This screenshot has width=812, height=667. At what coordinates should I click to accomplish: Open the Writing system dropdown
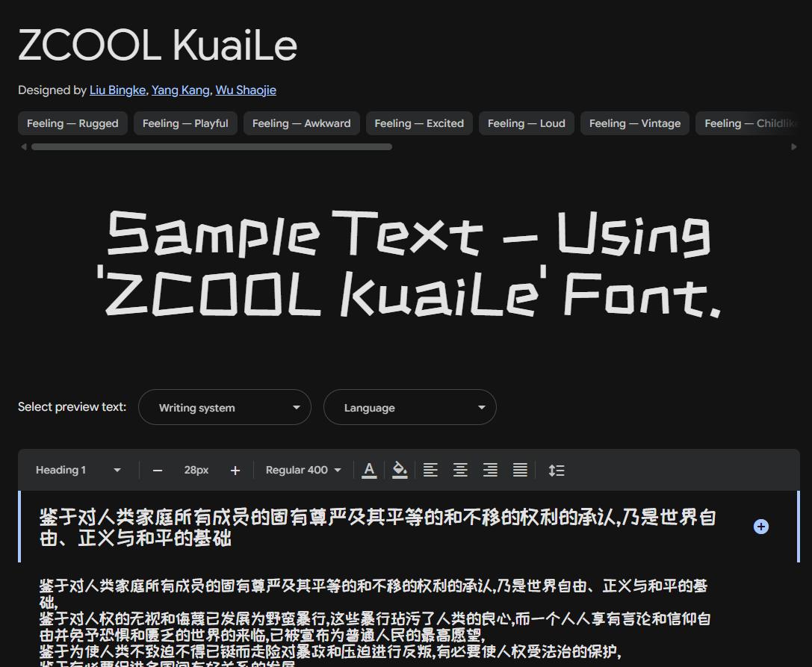(x=225, y=407)
